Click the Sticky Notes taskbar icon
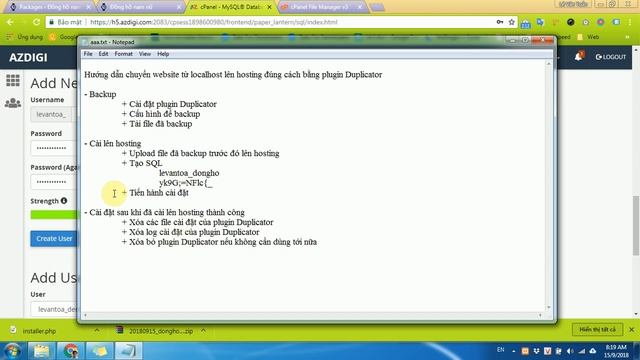Viewport: 640px width, 360px height. (x=99, y=351)
